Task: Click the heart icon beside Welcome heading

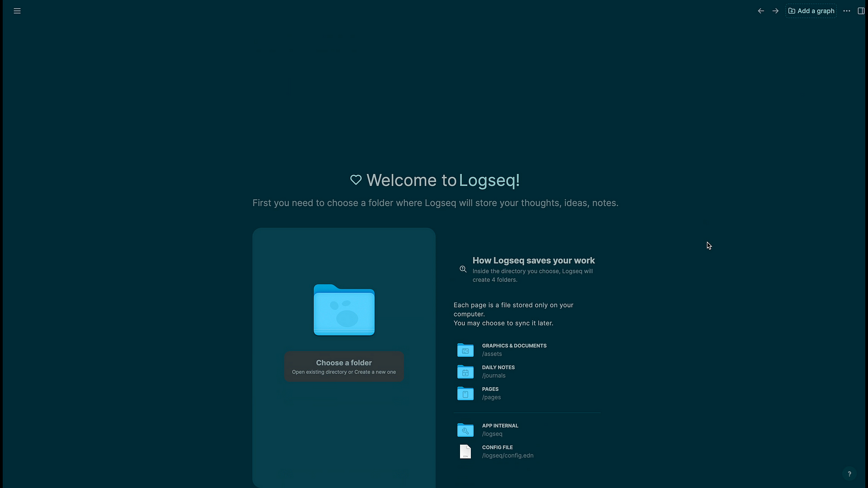Action: (356, 180)
